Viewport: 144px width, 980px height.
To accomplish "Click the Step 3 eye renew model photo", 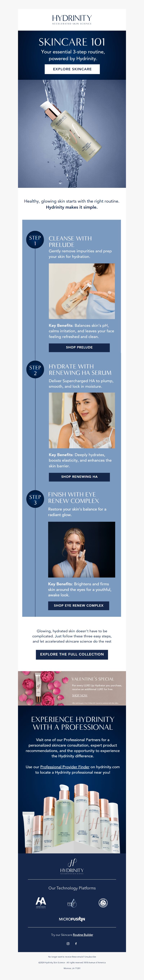I will pyautogui.click(x=81, y=549).
